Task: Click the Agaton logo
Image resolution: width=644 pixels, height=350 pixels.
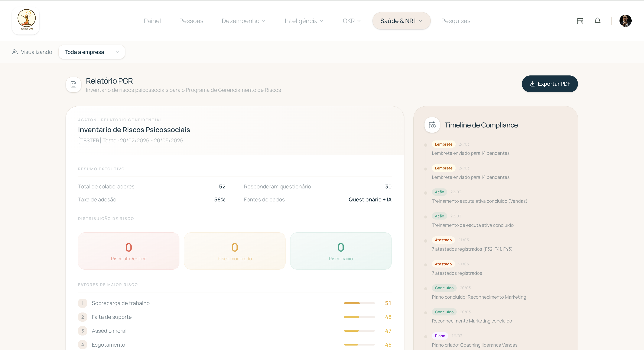Action: (26, 20)
